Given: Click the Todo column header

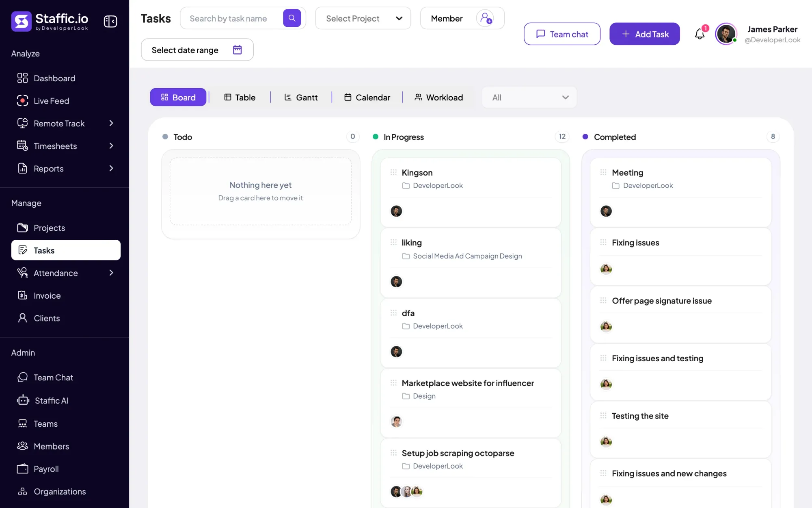Looking at the screenshot, I should point(183,137).
